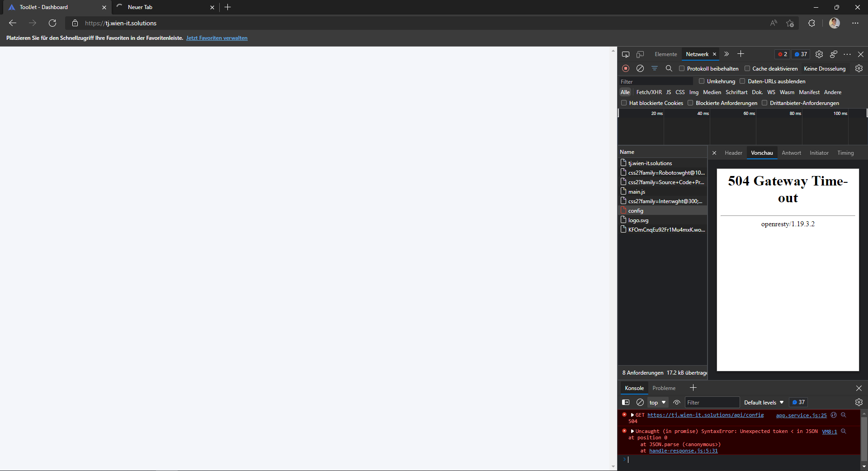
Task: Open the Keine Drosselung dropdown
Action: pos(824,68)
